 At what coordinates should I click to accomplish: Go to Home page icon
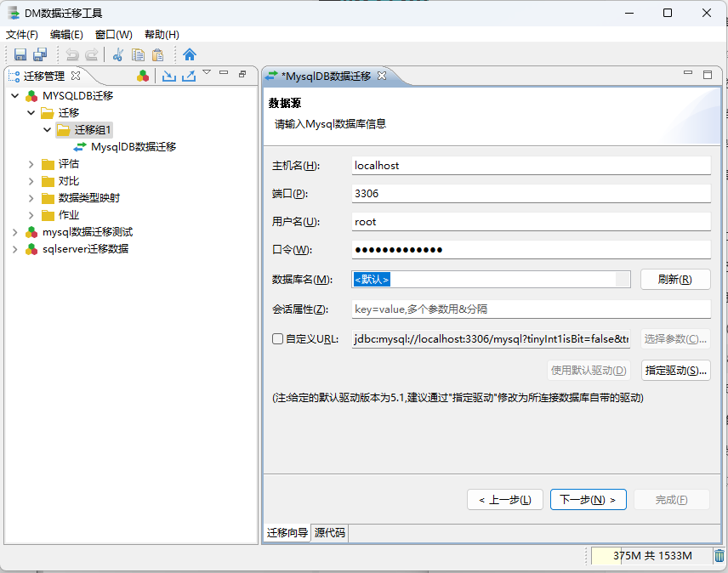coord(190,54)
